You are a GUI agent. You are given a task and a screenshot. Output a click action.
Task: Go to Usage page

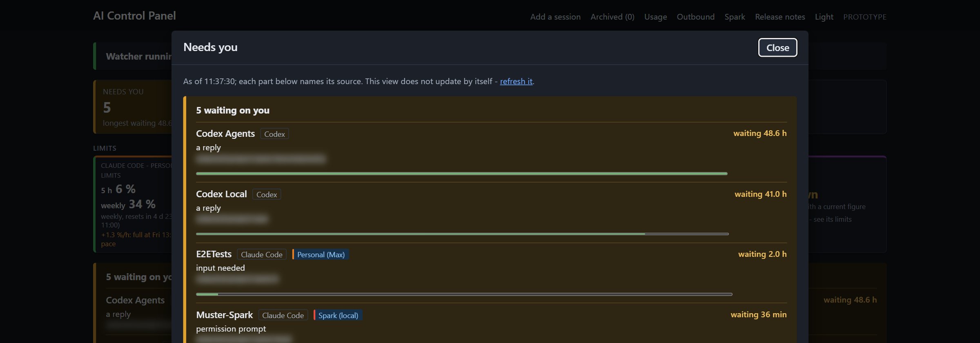[655, 17]
